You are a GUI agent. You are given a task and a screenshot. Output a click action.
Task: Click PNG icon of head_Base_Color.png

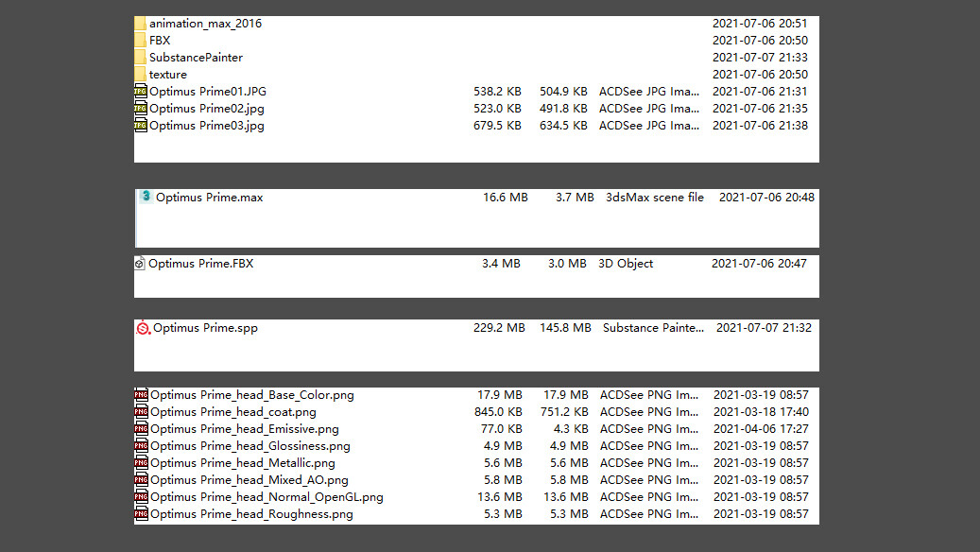[141, 394]
